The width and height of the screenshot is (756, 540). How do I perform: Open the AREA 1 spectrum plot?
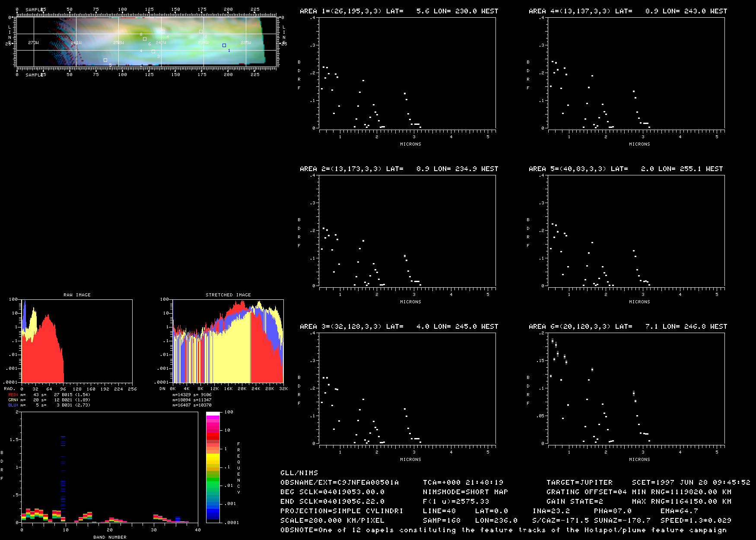coord(407,73)
